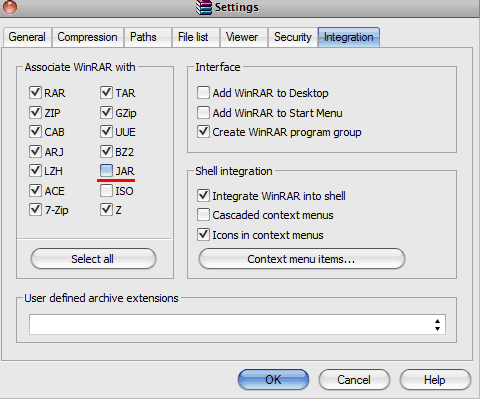Select the File list tab

click(x=196, y=37)
